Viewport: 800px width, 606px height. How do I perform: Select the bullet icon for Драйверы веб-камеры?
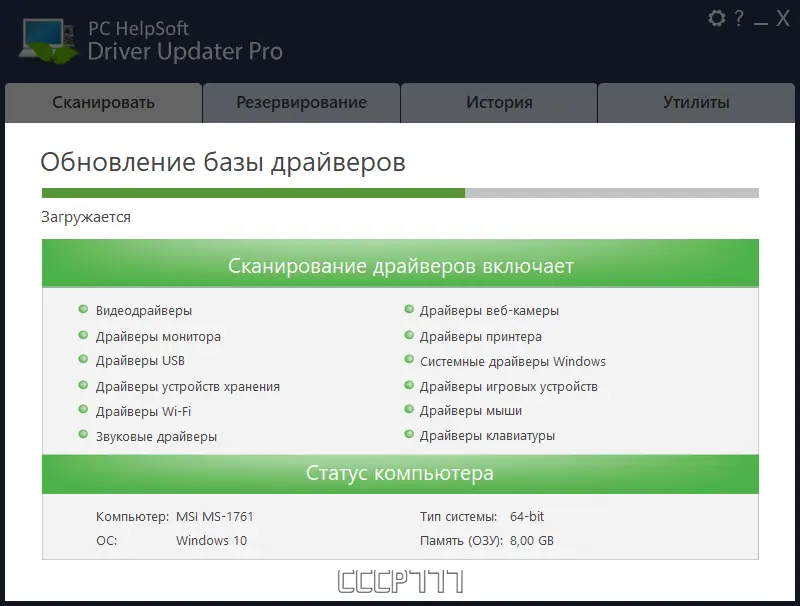[x=409, y=311]
